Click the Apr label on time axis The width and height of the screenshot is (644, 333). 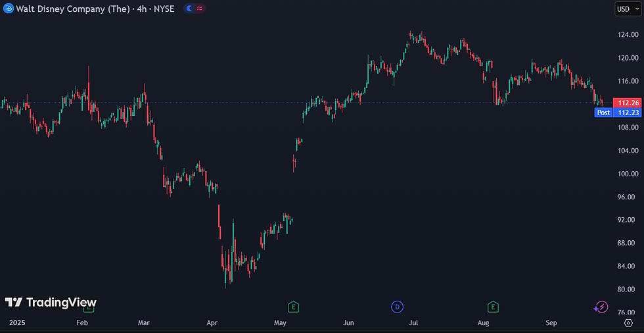[x=212, y=323]
